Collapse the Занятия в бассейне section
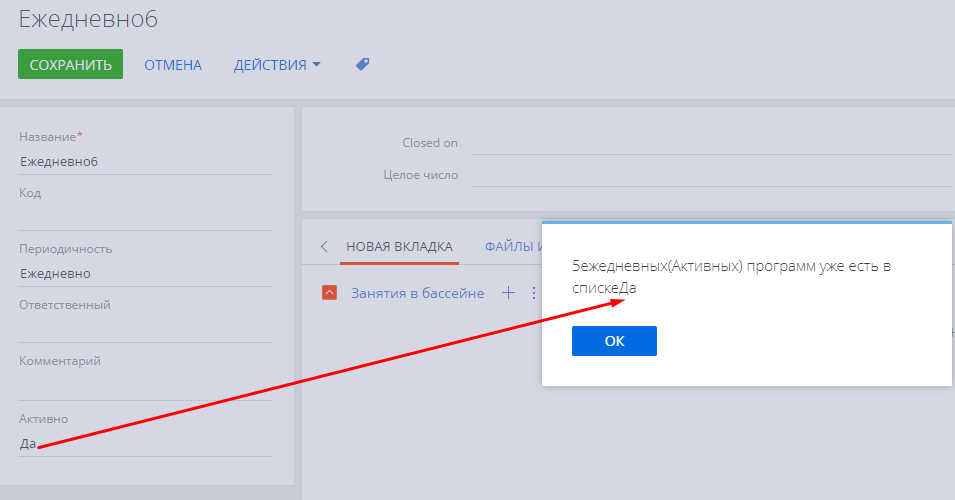 (329, 293)
